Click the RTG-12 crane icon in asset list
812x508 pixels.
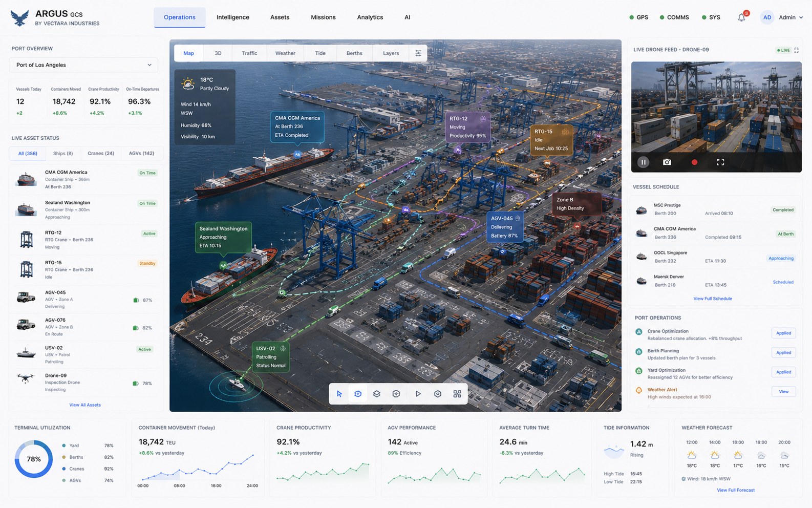pos(26,239)
